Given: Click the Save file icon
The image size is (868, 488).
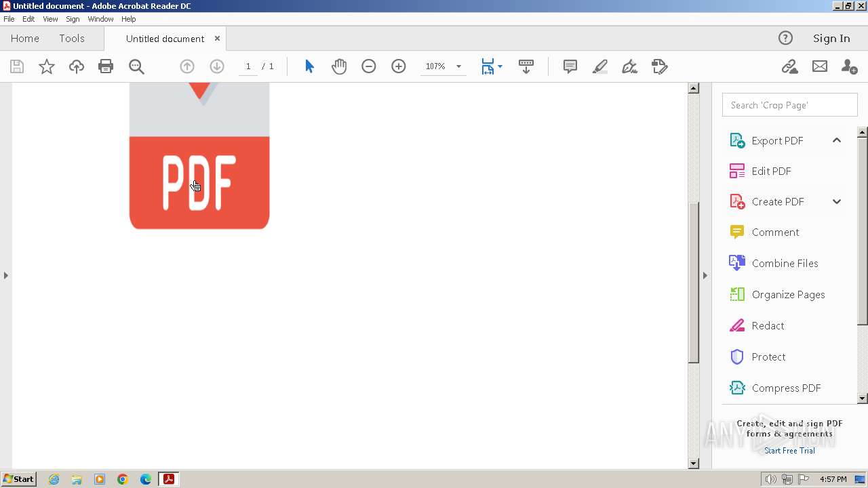Looking at the screenshot, I should point(17,66).
